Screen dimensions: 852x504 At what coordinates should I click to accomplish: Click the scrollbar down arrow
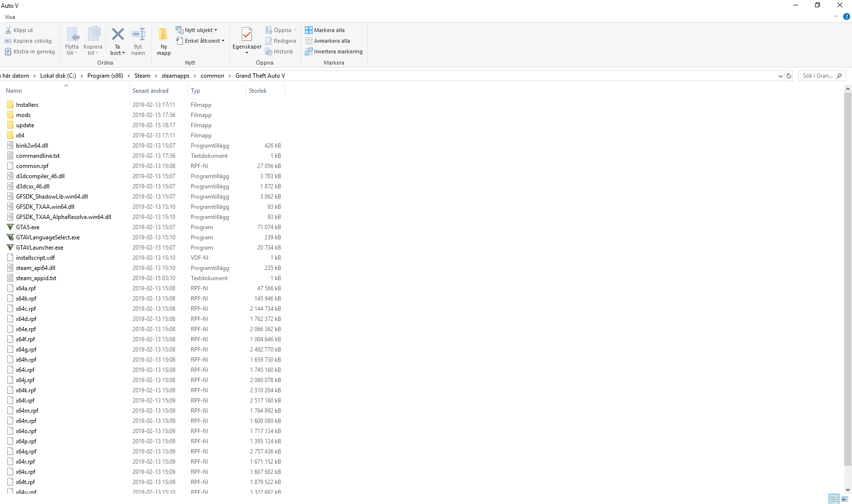(x=848, y=490)
